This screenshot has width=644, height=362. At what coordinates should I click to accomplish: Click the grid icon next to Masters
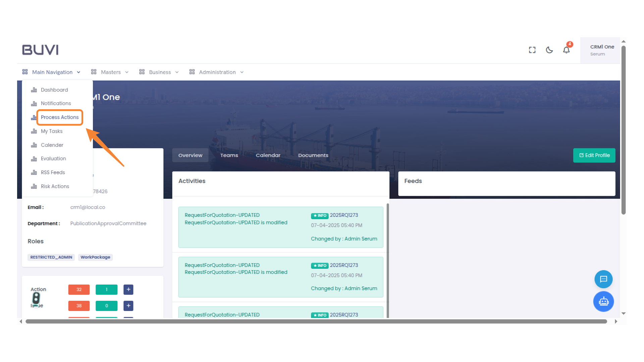(94, 72)
